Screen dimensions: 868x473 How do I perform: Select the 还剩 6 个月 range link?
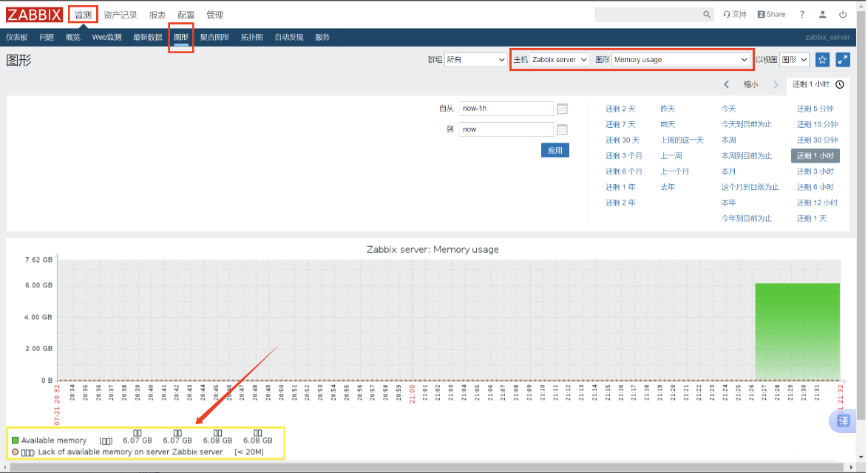tap(624, 171)
